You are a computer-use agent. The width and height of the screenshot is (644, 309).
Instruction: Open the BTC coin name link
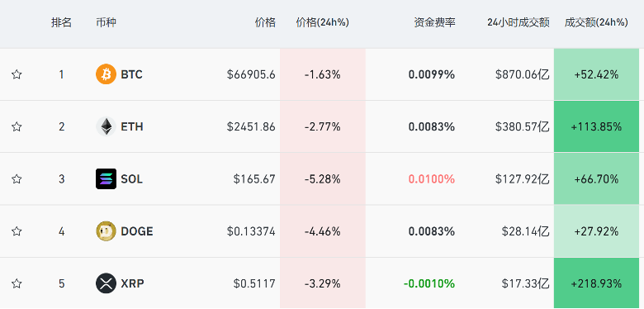pyautogui.click(x=131, y=75)
